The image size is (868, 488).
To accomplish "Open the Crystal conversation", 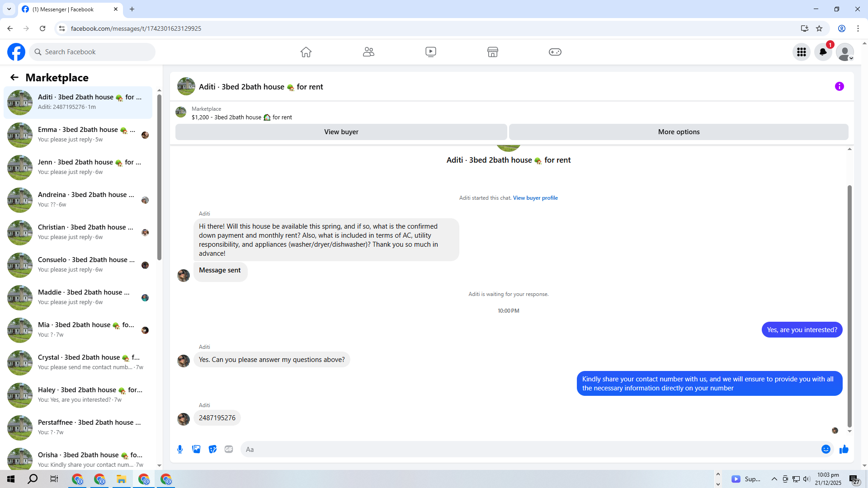I will 78,363.
